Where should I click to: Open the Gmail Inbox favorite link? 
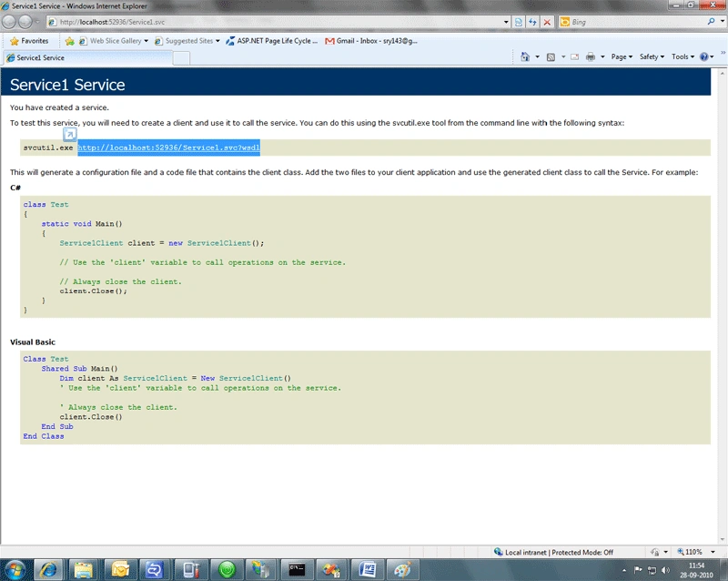(371, 41)
